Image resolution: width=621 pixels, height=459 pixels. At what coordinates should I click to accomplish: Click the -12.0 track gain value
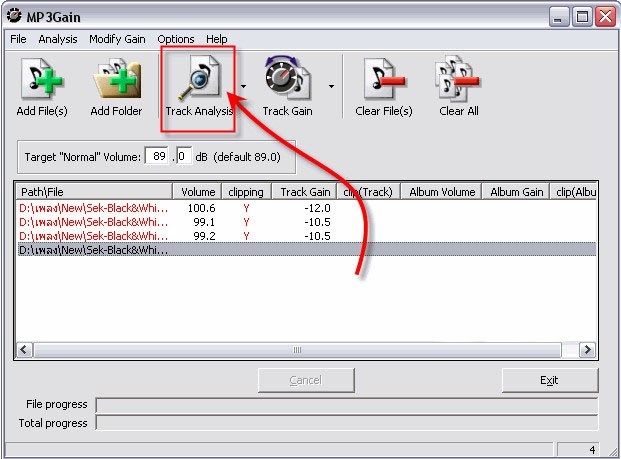coord(317,208)
